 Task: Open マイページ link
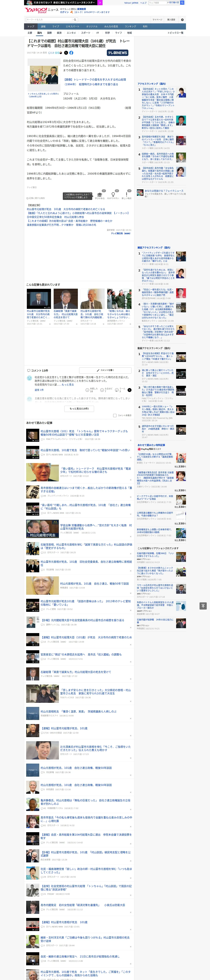click(157, 20)
